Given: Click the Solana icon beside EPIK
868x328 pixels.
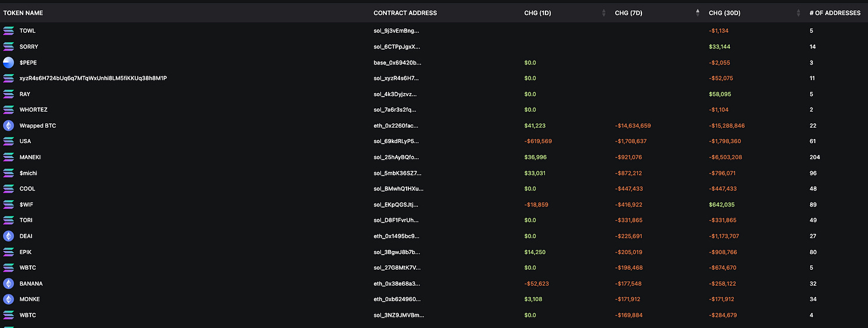Looking at the screenshot, I should 8,252.
